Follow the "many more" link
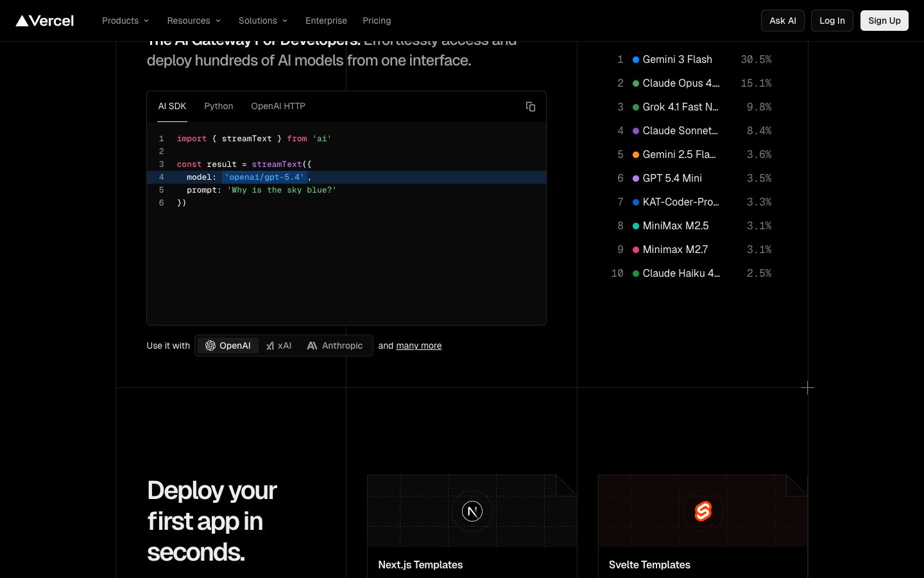 pos(419,346)
